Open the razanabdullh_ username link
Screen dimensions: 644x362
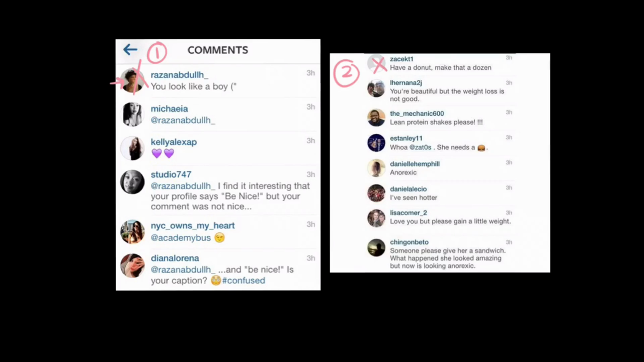pyautogui.click(x=180, y=75)
